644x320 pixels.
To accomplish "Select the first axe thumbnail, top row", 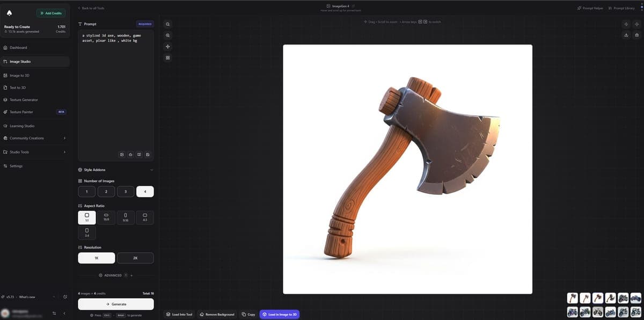I will tap(573, 298).
